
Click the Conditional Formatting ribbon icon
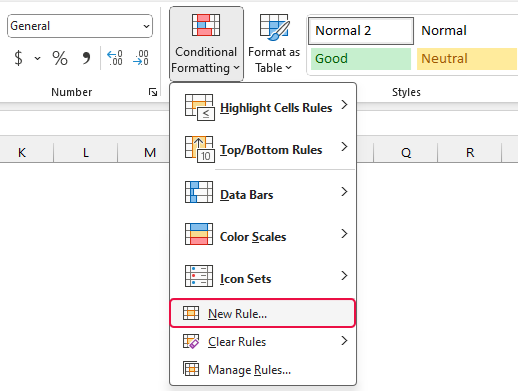[x=206, y=25]
